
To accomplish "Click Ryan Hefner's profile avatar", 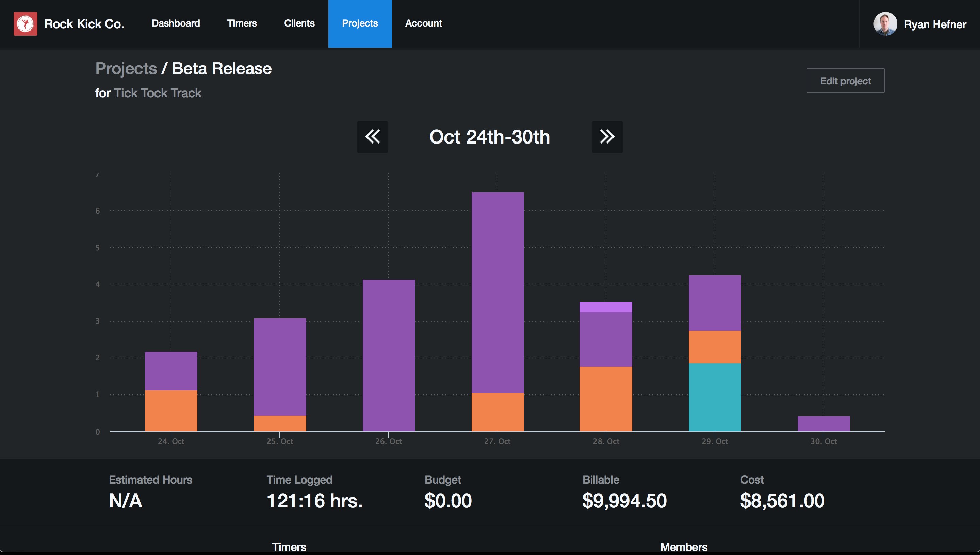I will (885, 23).
